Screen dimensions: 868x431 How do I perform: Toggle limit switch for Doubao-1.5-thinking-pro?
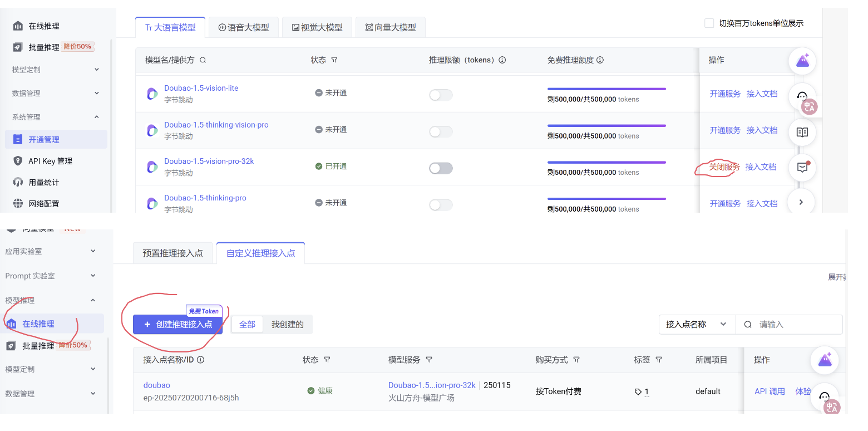441,205
